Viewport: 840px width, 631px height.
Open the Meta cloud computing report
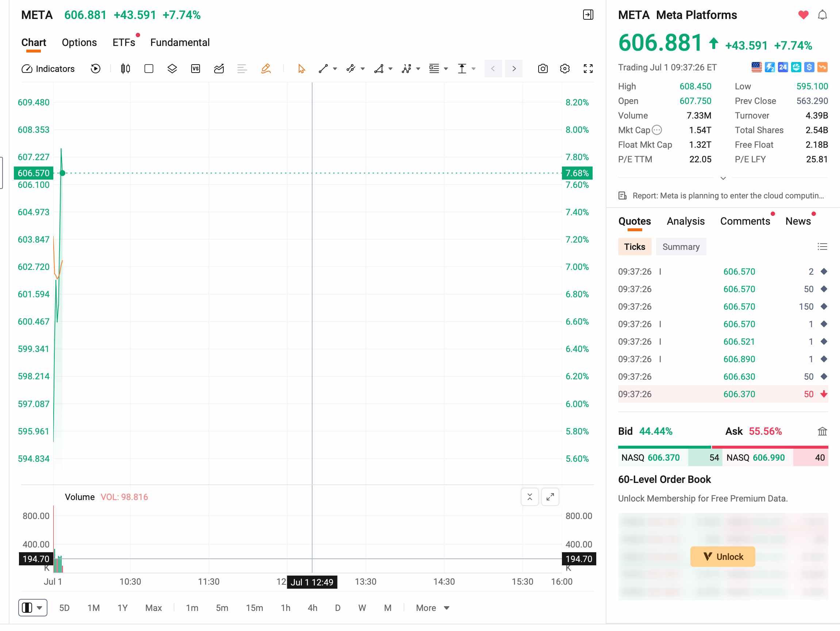721,196
